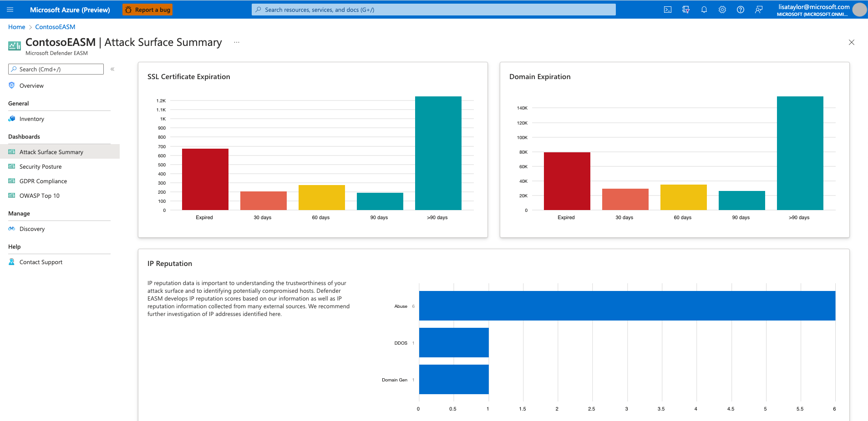
Task: Click the "IP Reputation" heading
Action: tap(170, 263)
